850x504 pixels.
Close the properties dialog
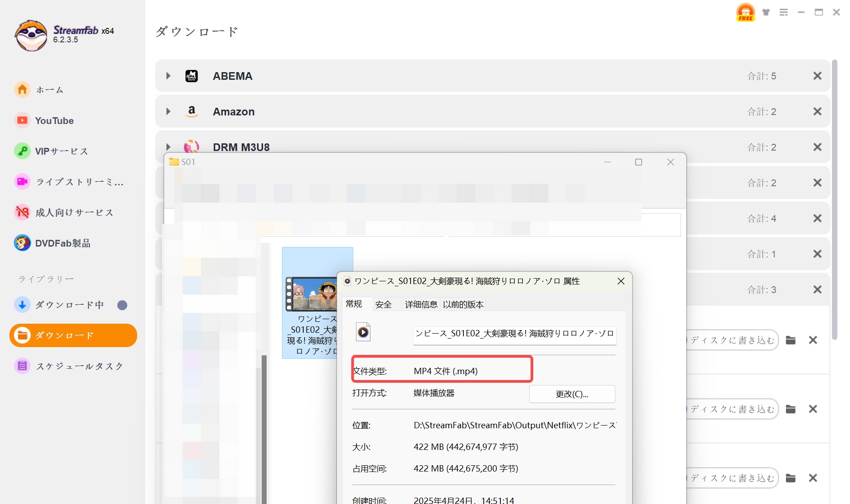click(x=621, y=281)
